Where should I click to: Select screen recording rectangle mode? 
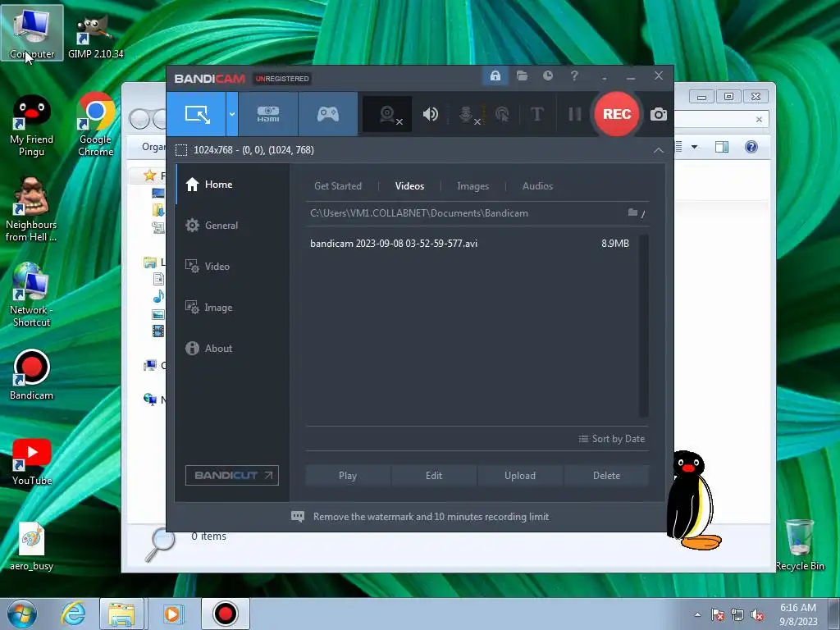click(197, 113)
